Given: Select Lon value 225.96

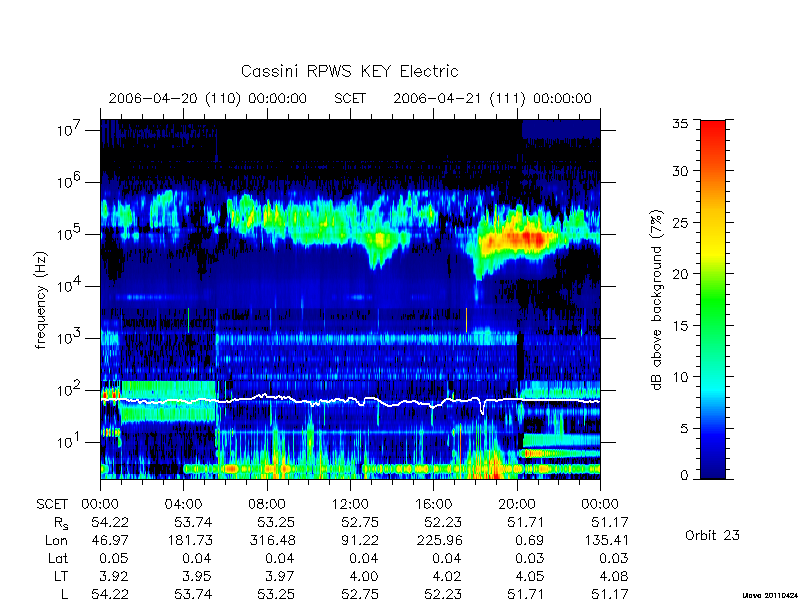Looking at the screenshot, I should click(439, 540).
